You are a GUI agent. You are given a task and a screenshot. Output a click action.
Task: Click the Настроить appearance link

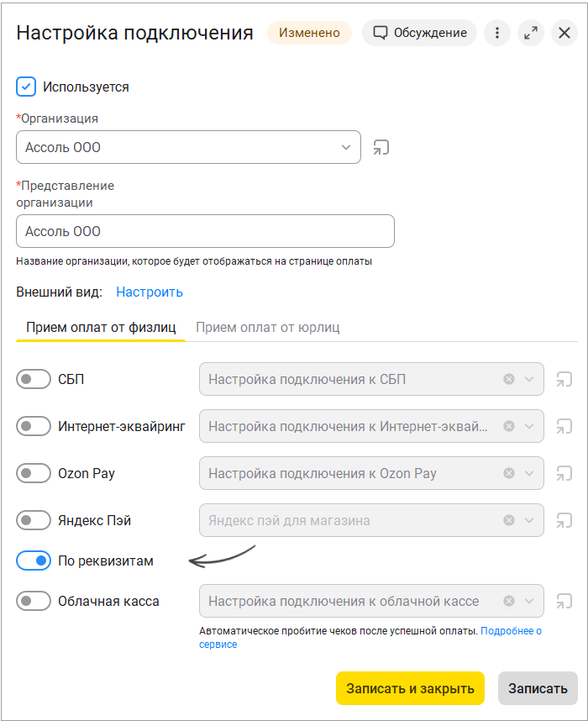[x=150, y=292]
